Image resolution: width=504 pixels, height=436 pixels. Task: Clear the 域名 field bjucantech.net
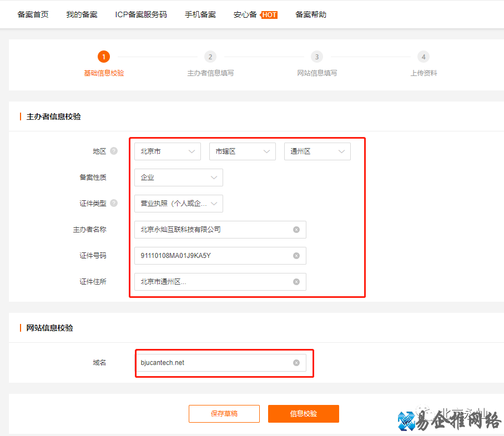(296, 362)
